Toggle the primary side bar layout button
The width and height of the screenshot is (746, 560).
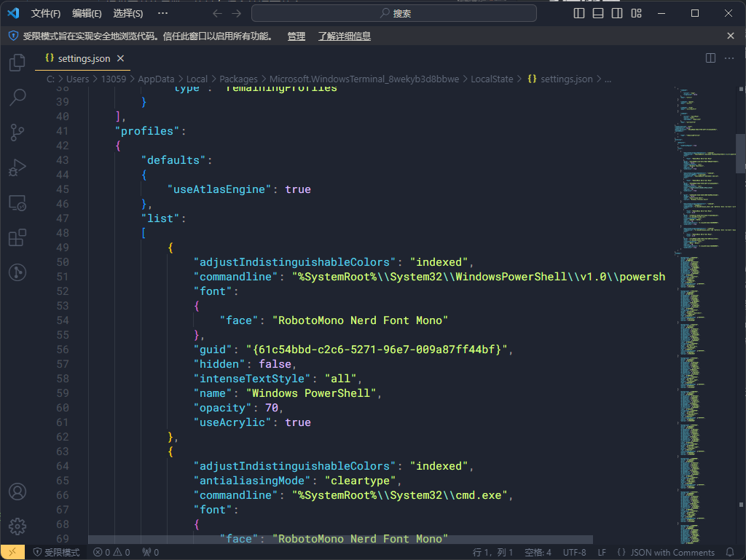579,13
